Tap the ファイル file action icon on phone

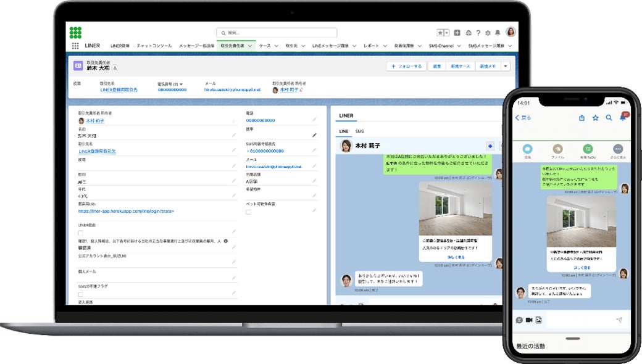click(557, 149)
